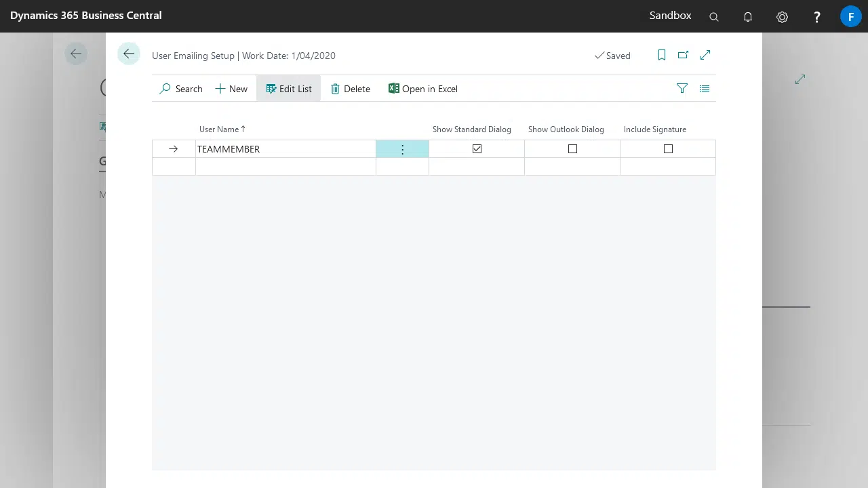Open the notifications bell
The width and height of the screenshot is (868, 488).
pyautogui.click(x=748, y=17)
